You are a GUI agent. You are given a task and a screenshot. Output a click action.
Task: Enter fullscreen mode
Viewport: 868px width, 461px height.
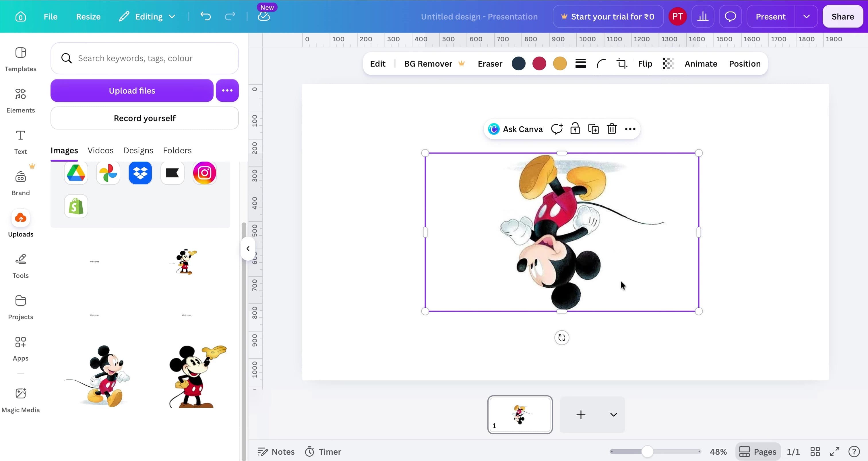[x=835, y=452]
